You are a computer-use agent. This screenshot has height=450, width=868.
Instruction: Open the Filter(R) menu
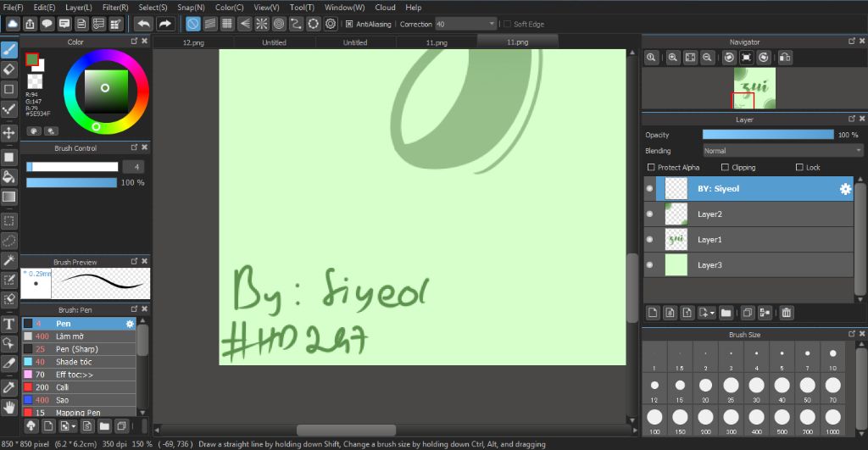(115, 7)
